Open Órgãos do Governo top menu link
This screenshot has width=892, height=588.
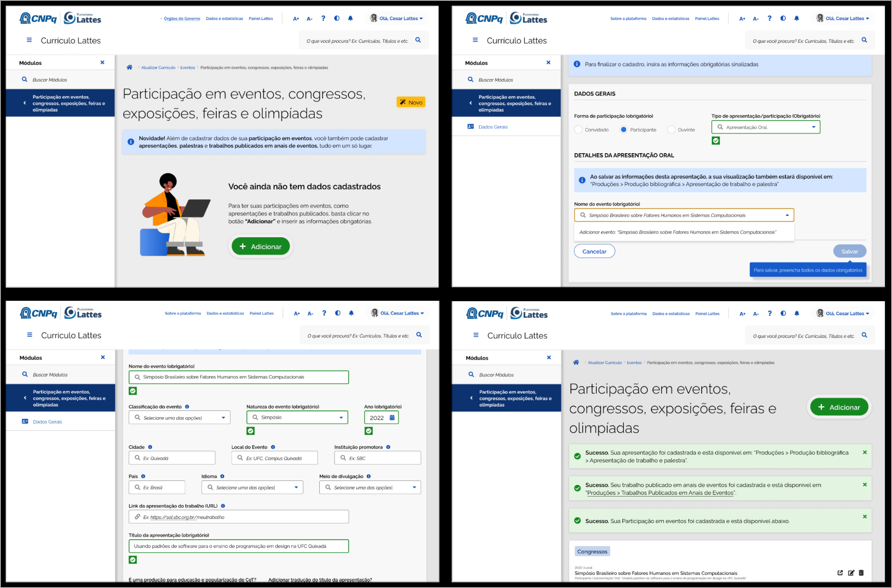182,19
